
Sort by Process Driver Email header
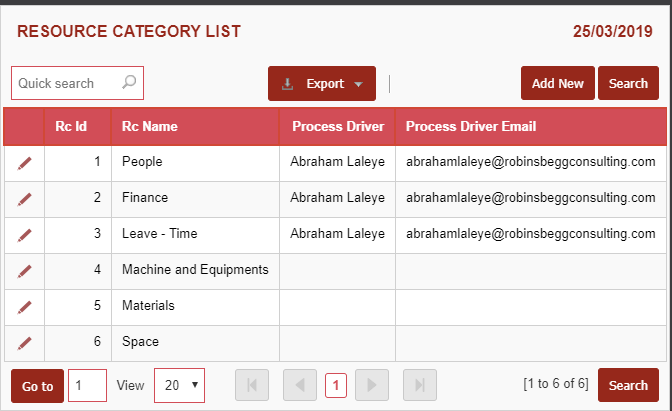(x=471, y=127)
